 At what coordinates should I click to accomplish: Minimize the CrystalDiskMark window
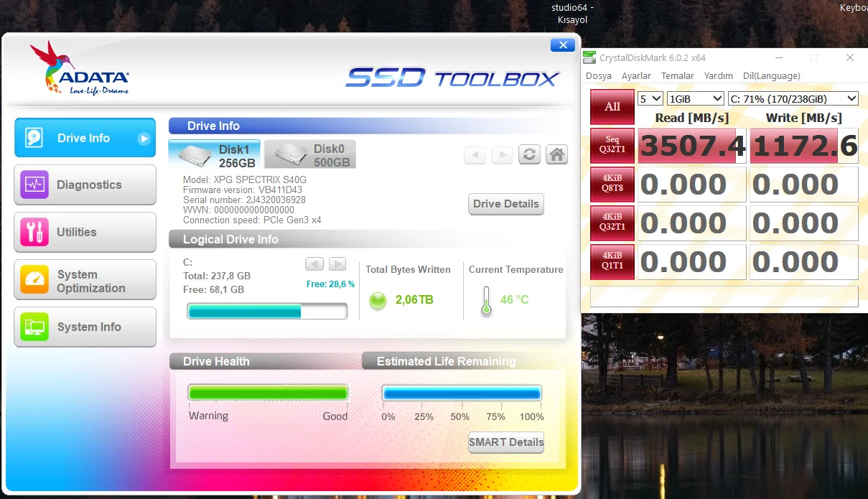tap(778, 57)
